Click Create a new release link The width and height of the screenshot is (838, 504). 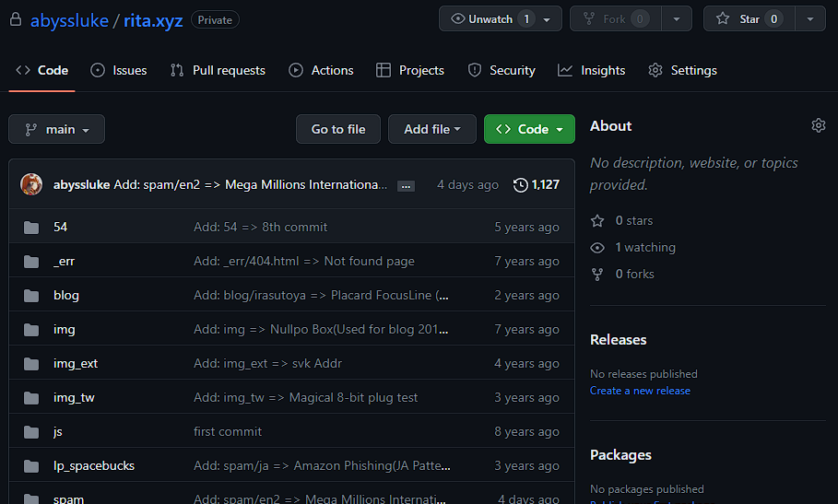(640, 391)
